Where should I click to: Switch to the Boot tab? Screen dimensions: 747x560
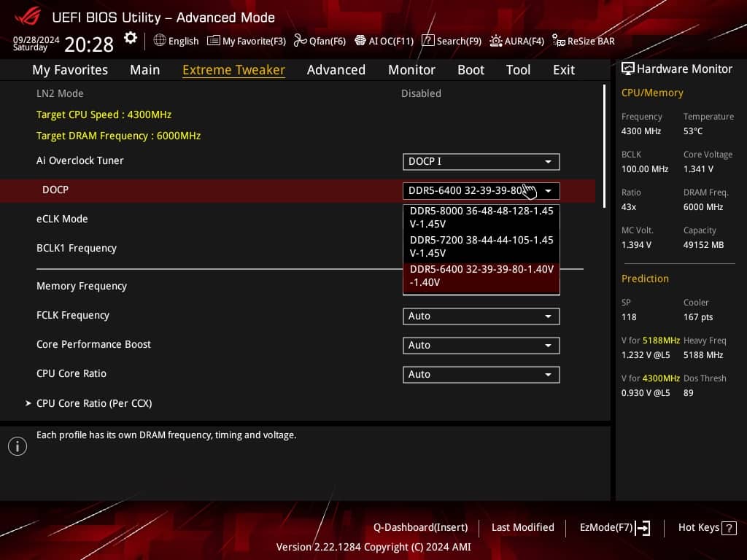tap(471, 70)
